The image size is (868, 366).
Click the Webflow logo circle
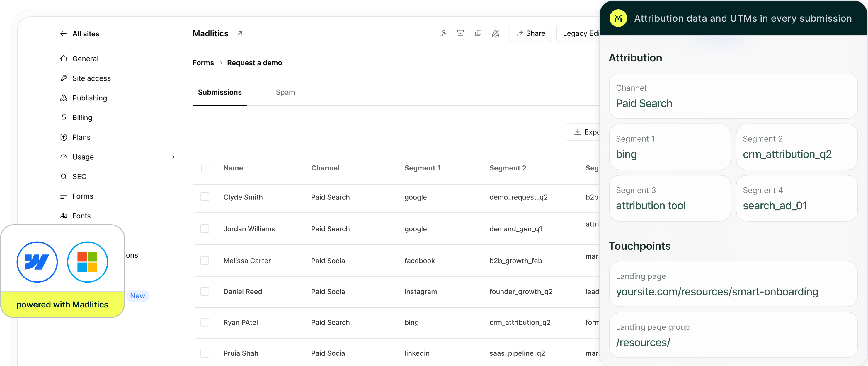pyautogui.click(x=37, y=262)
